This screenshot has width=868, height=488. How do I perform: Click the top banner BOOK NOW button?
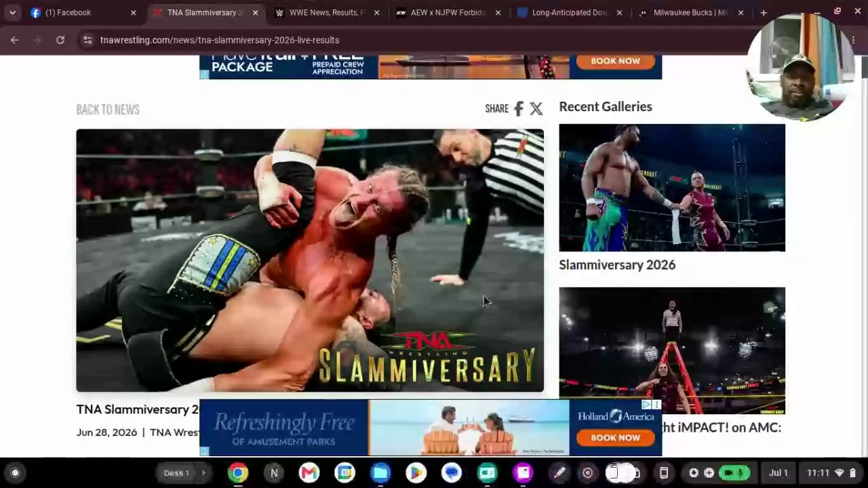(615, 61)
